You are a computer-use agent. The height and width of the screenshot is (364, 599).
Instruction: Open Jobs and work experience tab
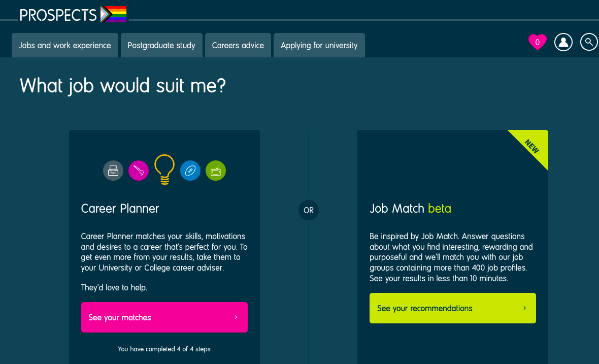(65, 46)
